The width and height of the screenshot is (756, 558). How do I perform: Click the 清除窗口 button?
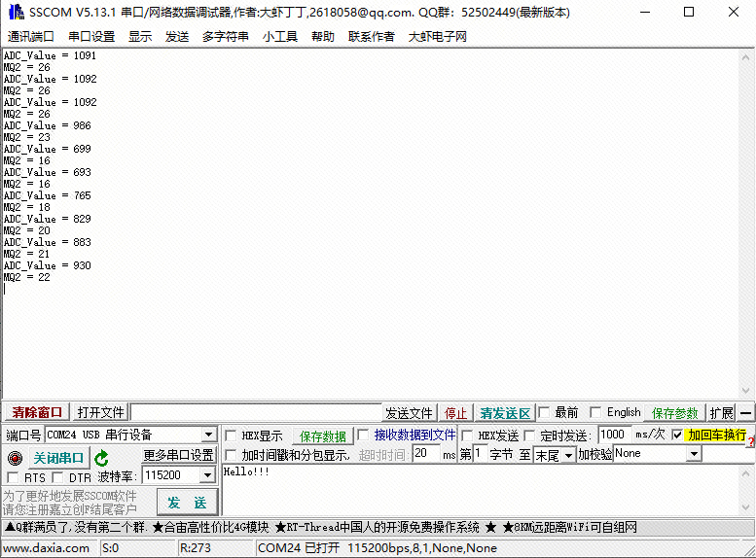point(37,412)
